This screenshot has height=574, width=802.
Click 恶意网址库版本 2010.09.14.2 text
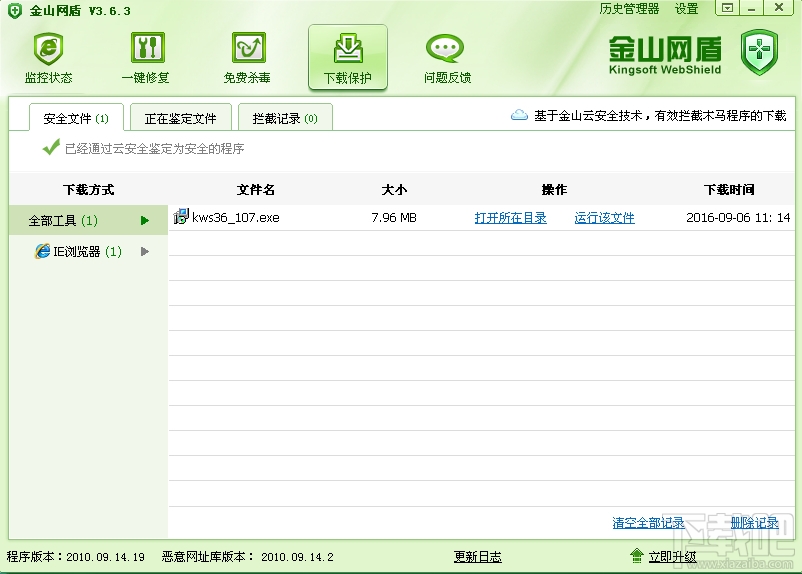coord(248,557)
